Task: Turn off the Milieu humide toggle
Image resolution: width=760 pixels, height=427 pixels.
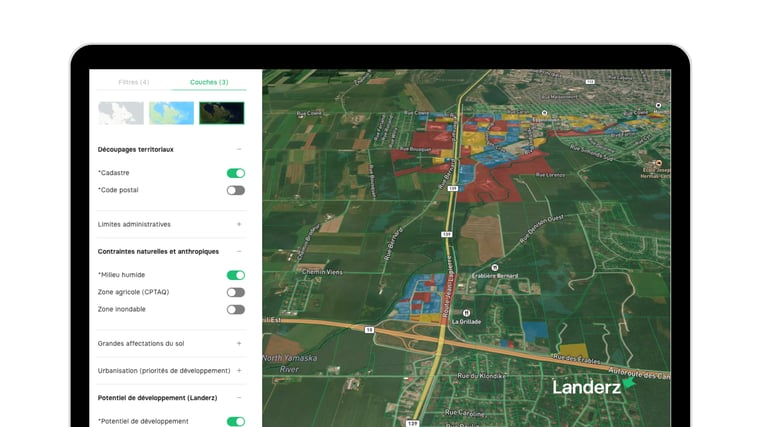Action: click(x=236, y=275)
